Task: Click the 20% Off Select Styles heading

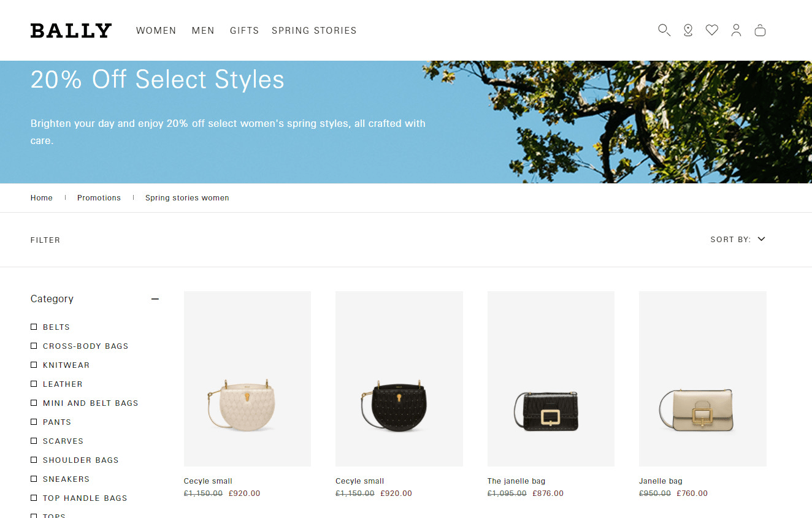Action: click(x=158, y=80)
